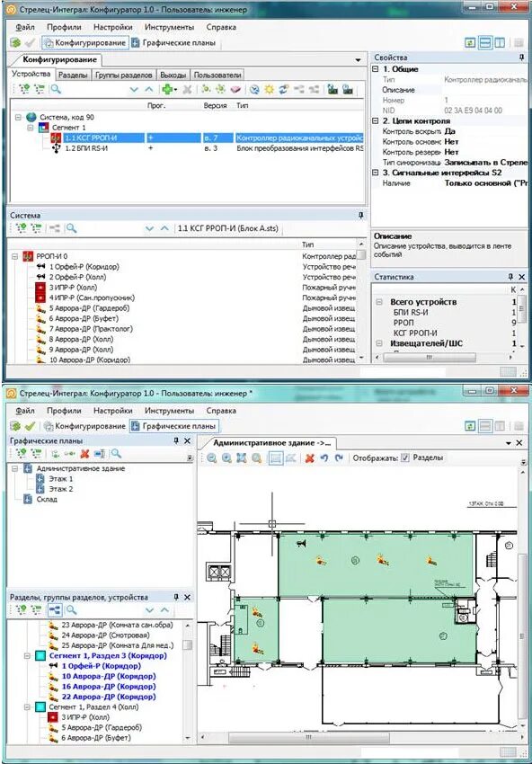Screen dimensions: 532x764
Task: Collapse Административное здание tree node
Action: pyautogui.click(x=14, y=468)
